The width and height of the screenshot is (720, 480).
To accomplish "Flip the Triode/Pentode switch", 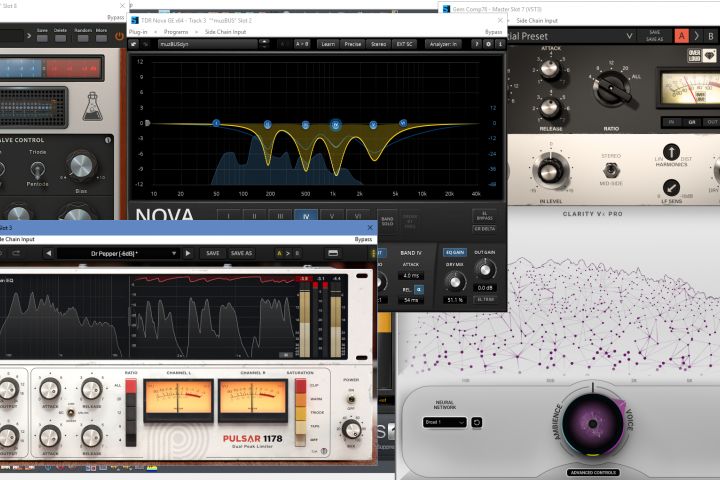I will pyautogui.click(x=37, y=169).
